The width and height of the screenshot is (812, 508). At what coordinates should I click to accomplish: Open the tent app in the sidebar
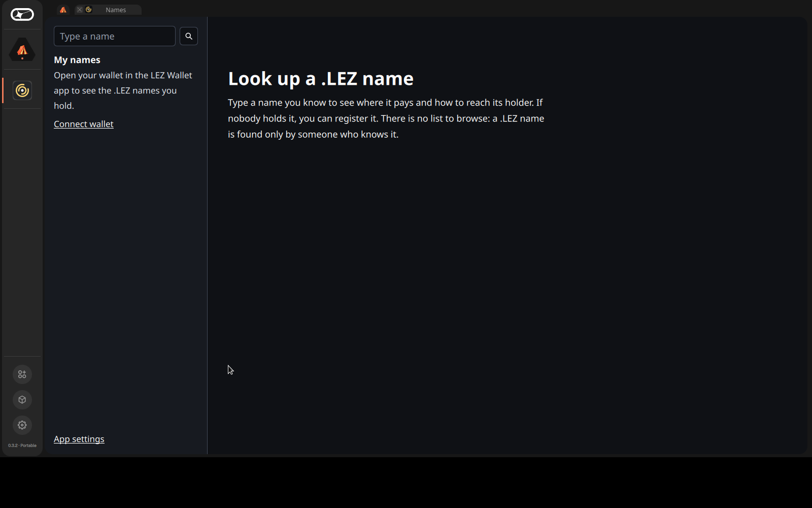point(22,50)
